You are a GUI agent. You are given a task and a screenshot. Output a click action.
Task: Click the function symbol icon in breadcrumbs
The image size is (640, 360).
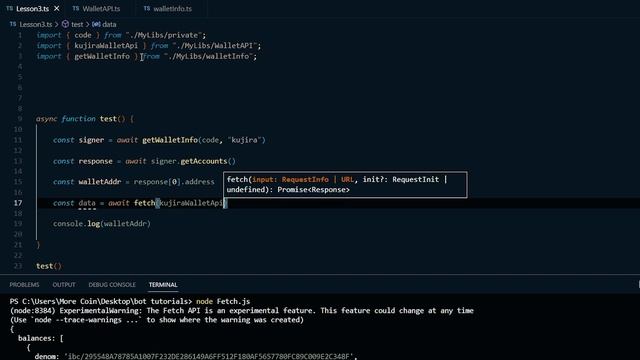click(65, 24)
